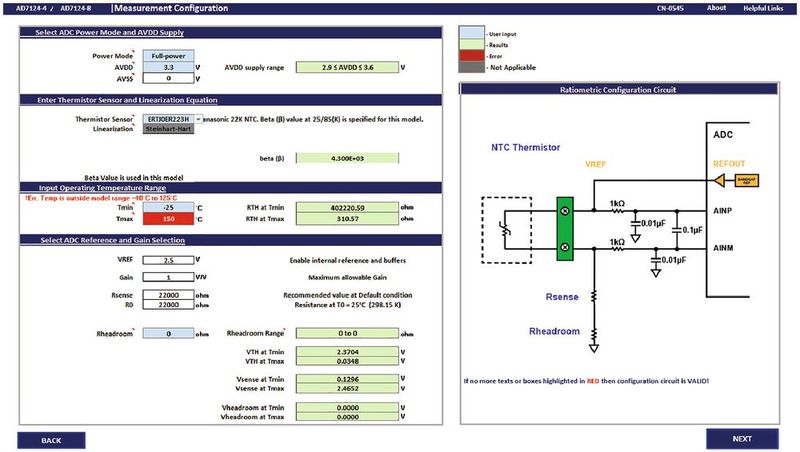Click RTH at Tmin value 402220.59
This screenshot has width=800, height=452.
click(347, 208)
